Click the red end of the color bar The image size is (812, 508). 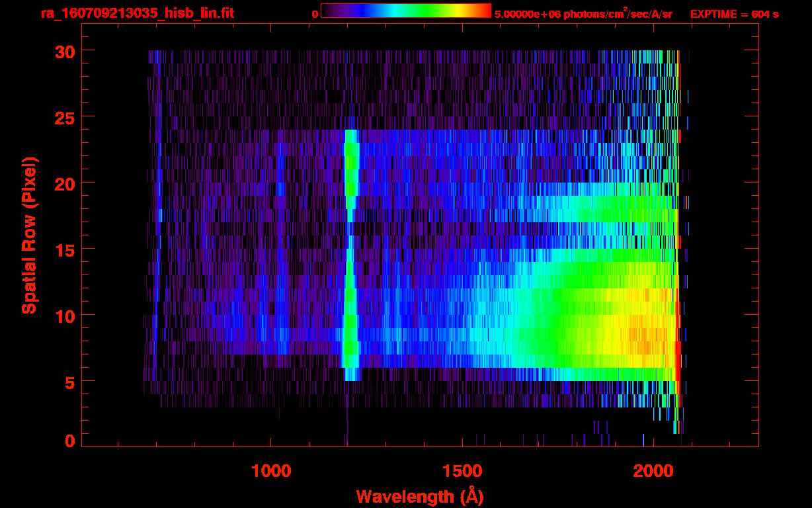[x=485, y=11]
